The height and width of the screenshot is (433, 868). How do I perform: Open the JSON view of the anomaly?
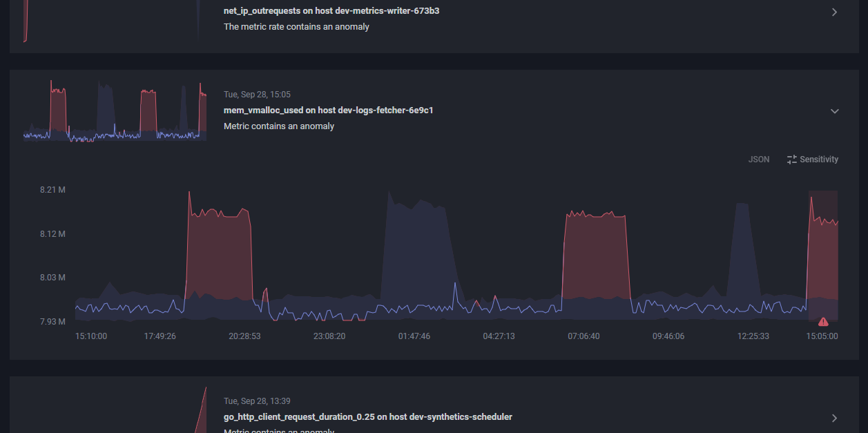coord(758,160)
